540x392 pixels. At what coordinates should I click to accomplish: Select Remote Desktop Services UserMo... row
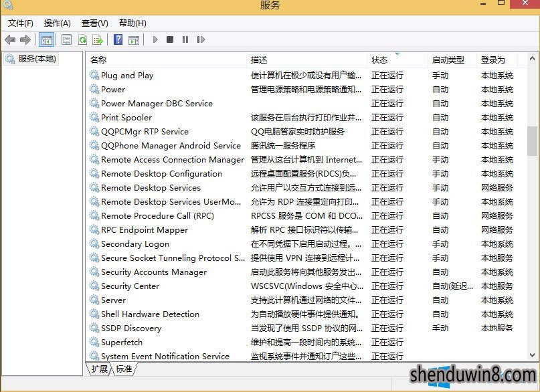pos(306,201)
